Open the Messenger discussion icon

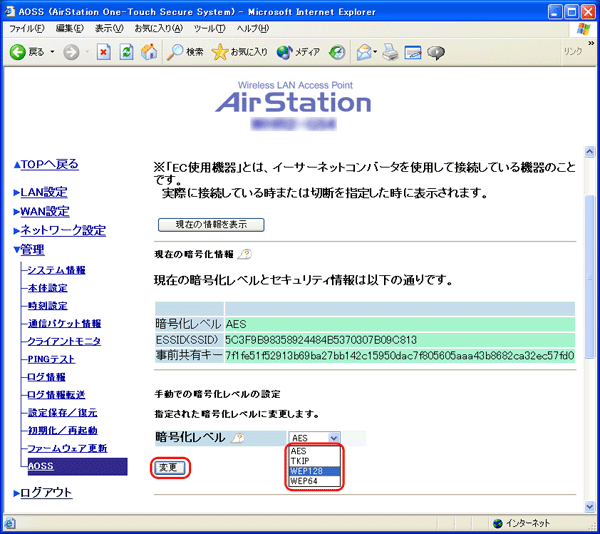[x=436, y=52]
